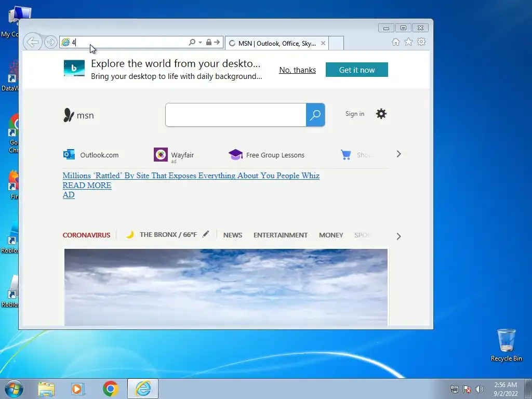The height and width of the screenshot is (399, 532).
Task: Click the network tray icon
Action: 454,389
